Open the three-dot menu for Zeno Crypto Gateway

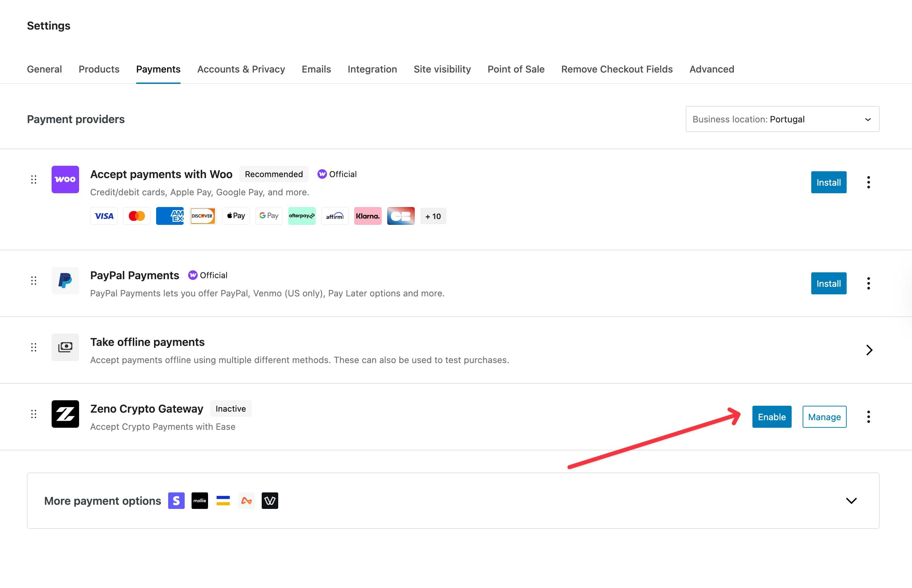pos(868,416)
